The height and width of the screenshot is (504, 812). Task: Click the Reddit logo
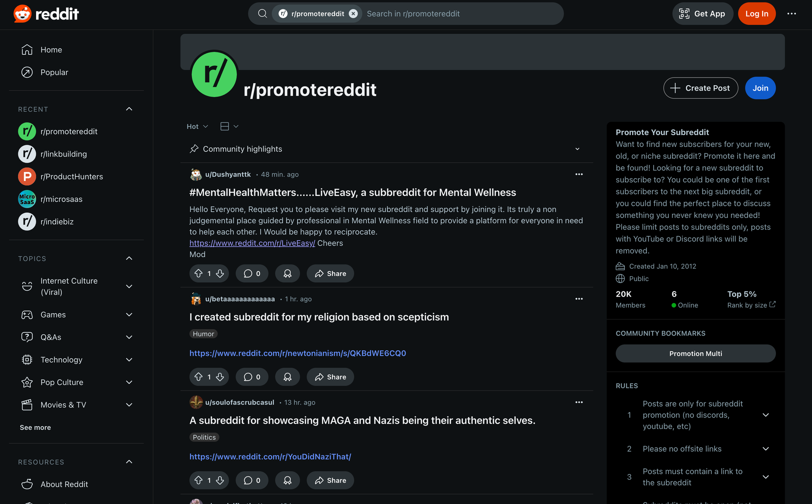point(46,14)
